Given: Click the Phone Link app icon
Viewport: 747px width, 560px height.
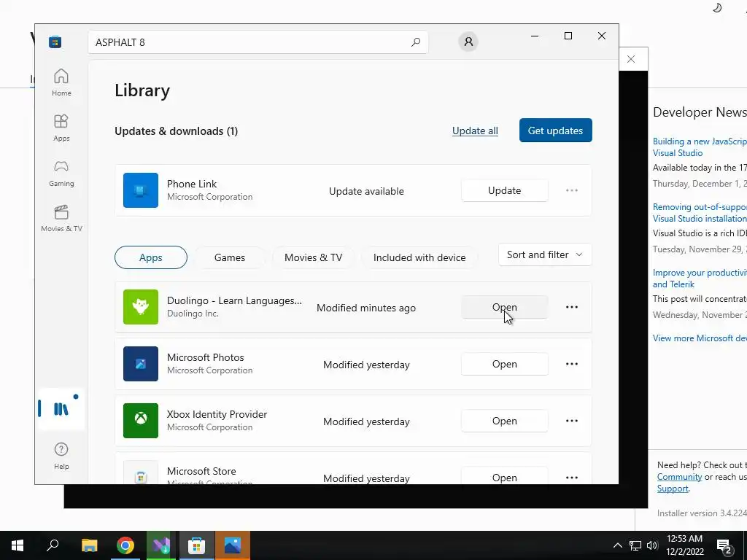Looking at the screenshot, I should click(141, 190).
